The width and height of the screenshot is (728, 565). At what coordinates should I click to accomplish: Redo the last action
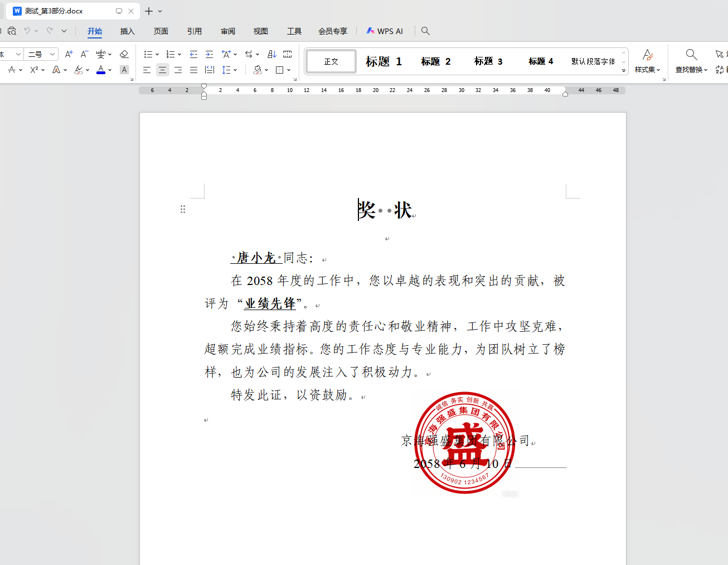click(50, 31)
